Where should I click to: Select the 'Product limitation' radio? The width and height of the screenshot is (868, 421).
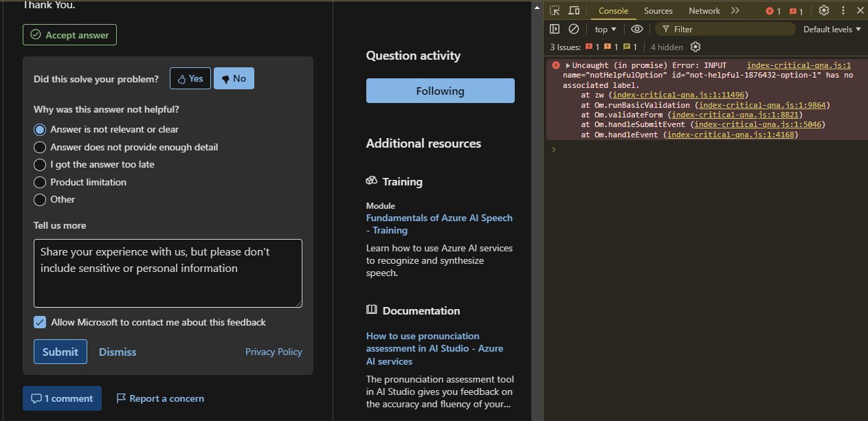coord(40,182)
